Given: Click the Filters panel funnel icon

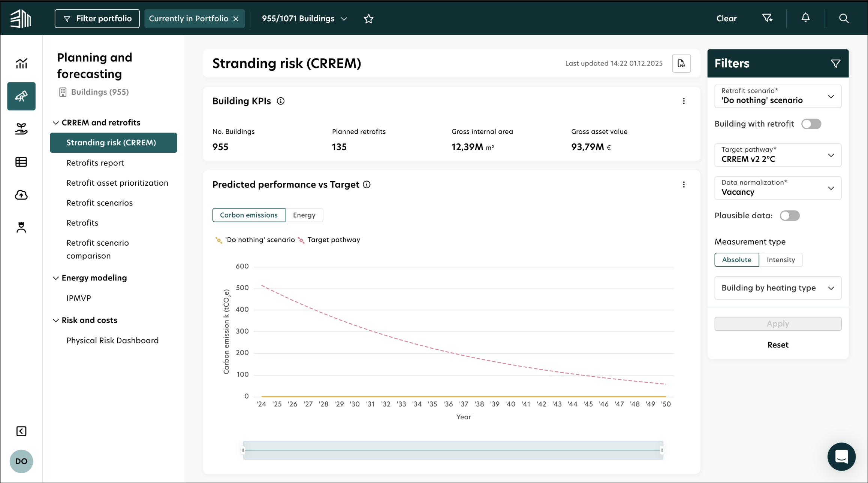Looking at the screenshot, I should [x=835, y=64].
